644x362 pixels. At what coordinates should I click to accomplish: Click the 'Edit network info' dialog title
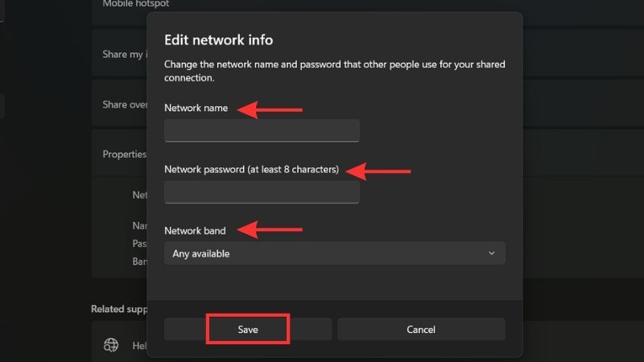(x=218, y=39)
